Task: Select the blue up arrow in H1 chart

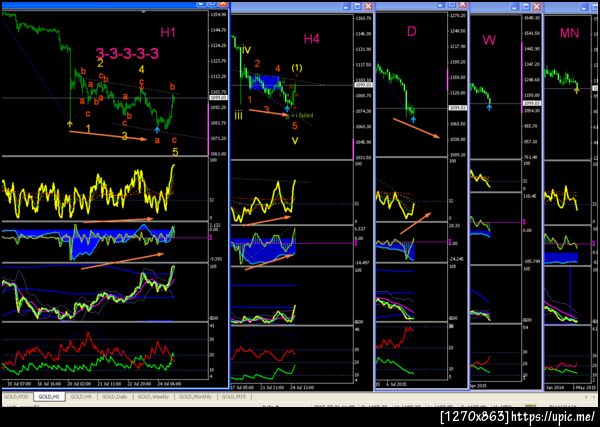Action: pos(157,130)
